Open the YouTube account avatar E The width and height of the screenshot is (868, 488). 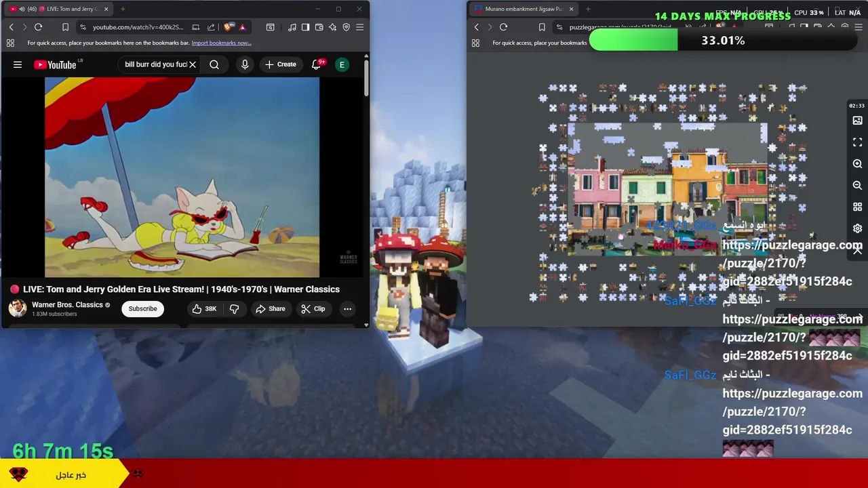coord(342,64)
